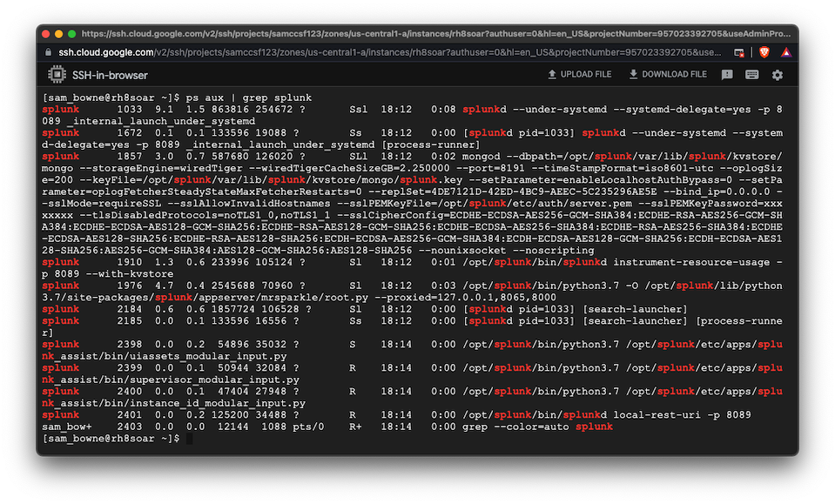Click PID 1672 in the process list
Image resolution: width=835 pixels, height=504 pixels.
tap(130, 132)
